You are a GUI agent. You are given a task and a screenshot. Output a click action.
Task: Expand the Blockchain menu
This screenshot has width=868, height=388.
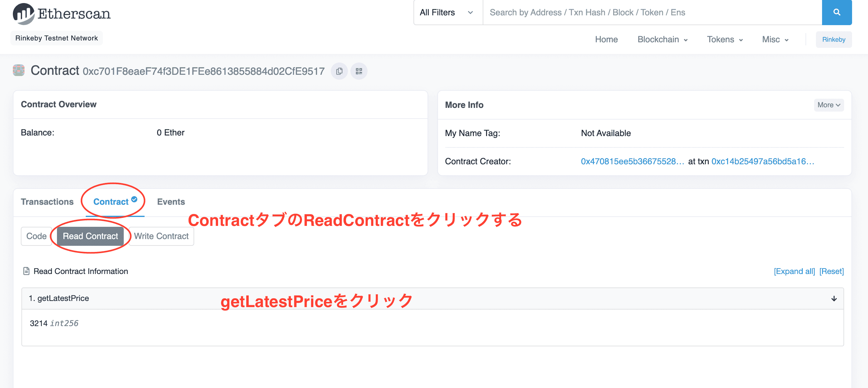(662, 40)
